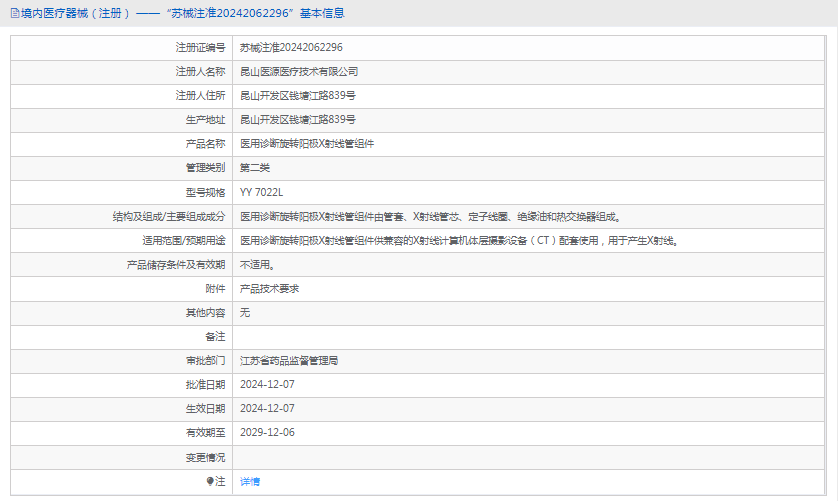
Task: Click the 生效日期 label
Action: click(206, 408)
